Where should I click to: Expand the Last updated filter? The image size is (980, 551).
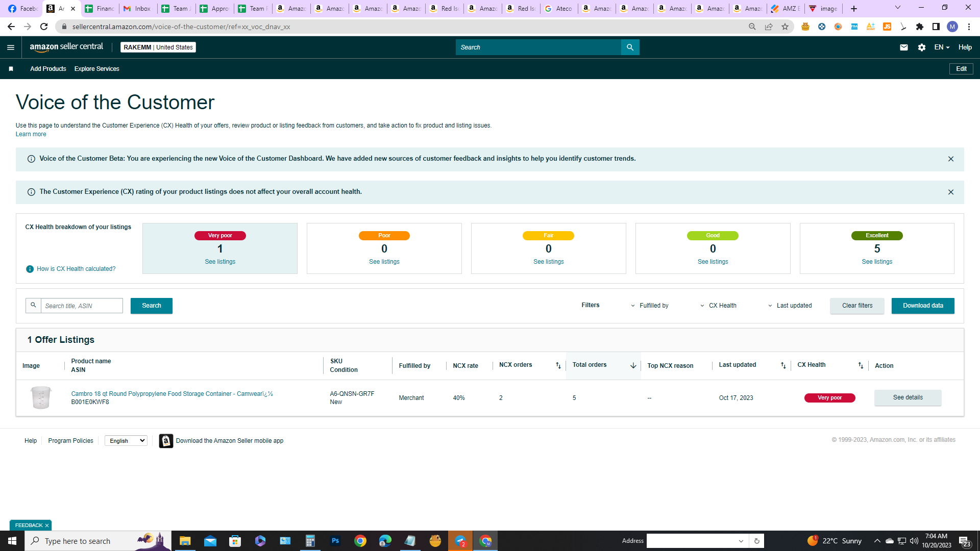(790, 306)
